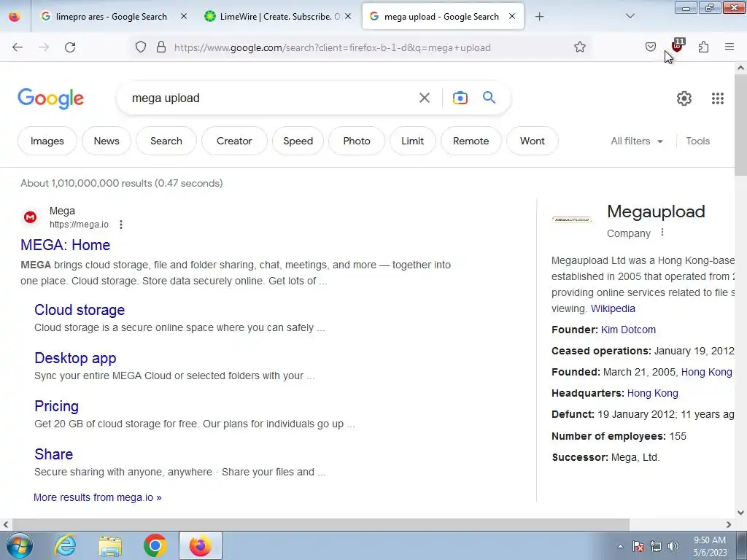Click the volume speaker tray icon
Screen dimensions: 747x560
click(673, 546)
